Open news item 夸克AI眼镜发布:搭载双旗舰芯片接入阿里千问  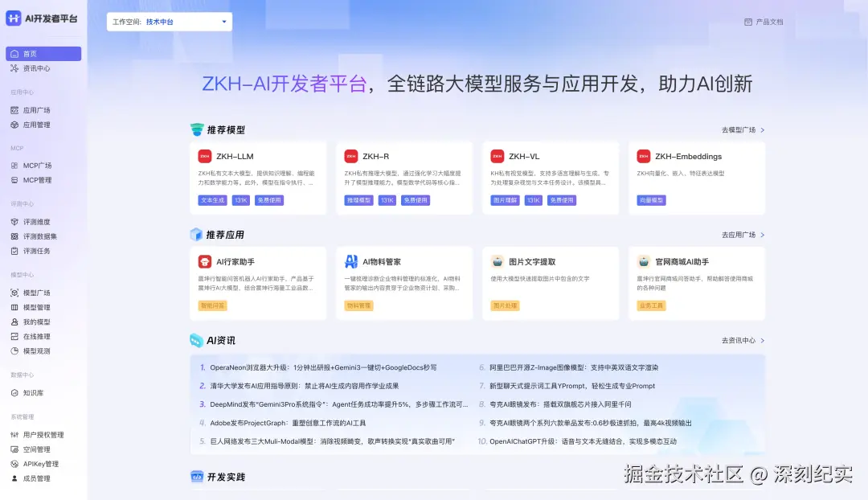coord(560,404)
